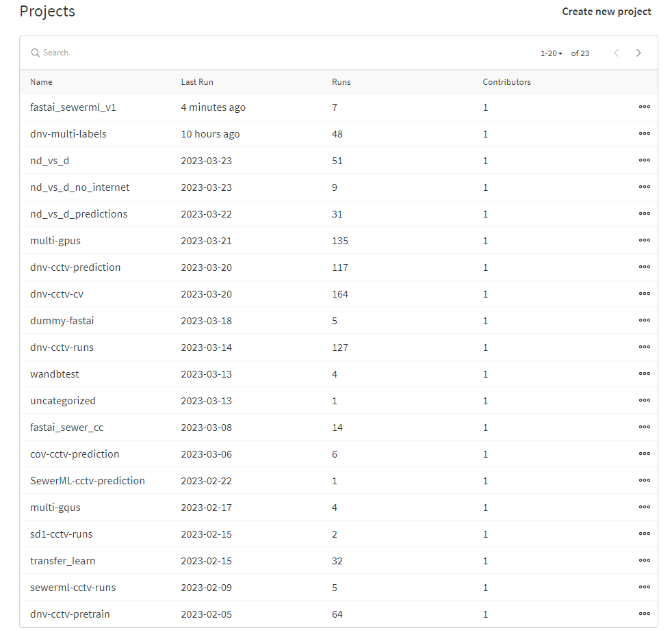
Task: Open three-dot menu for sd1-cctv-runs
Action: pyautogui.click(x=644, y=534)
